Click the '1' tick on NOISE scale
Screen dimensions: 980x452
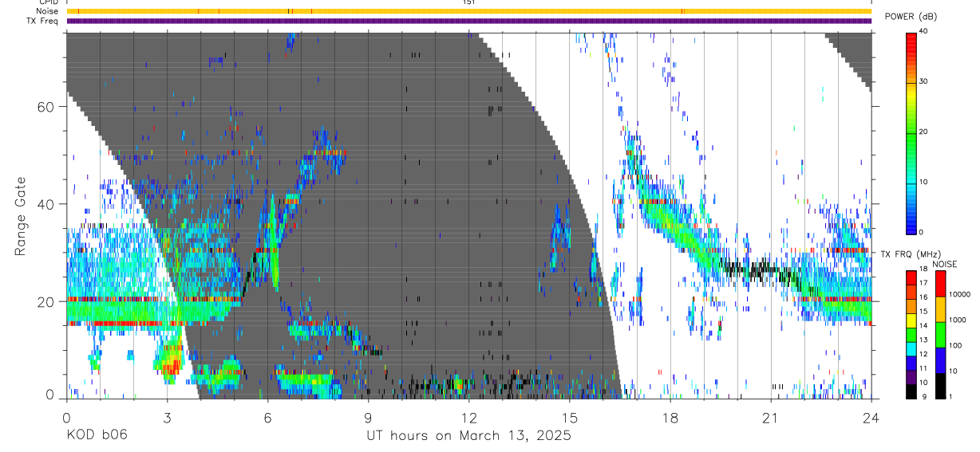tap(950, 397)
